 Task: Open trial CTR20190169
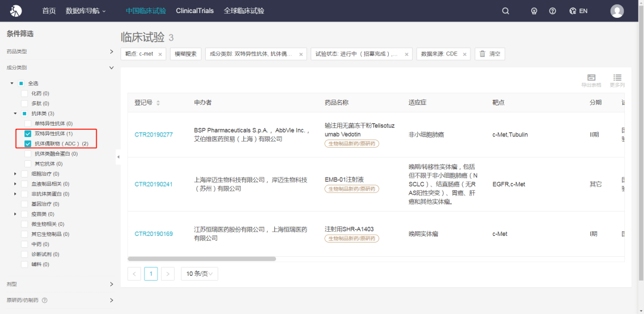tap(154, 234)
